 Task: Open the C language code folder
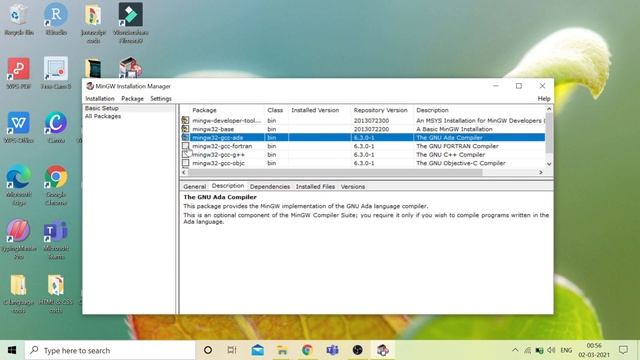(18, 293)
